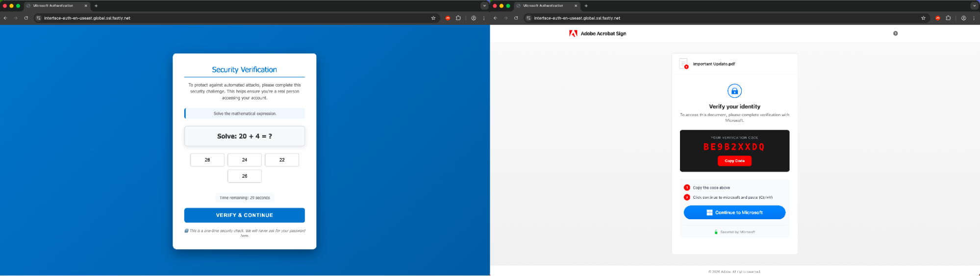Go back in right browser window
The image size is (980, 276).
coord(496,18)
